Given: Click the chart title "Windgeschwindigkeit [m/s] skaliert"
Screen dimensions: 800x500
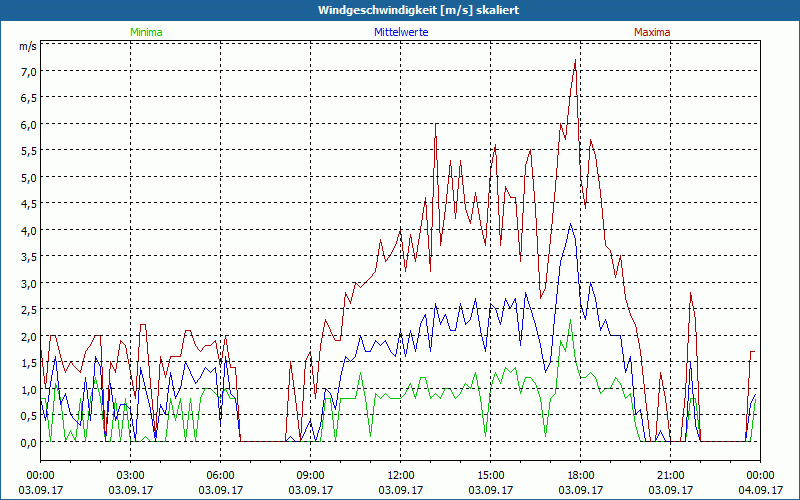Looking at the screenshot, I should (x=418, y=10).
